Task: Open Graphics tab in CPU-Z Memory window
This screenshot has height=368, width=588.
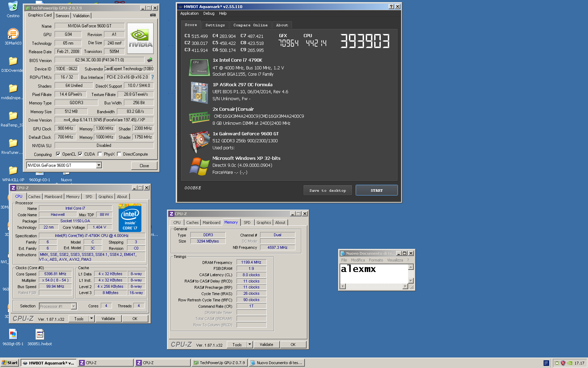Action: pos(264,223)
